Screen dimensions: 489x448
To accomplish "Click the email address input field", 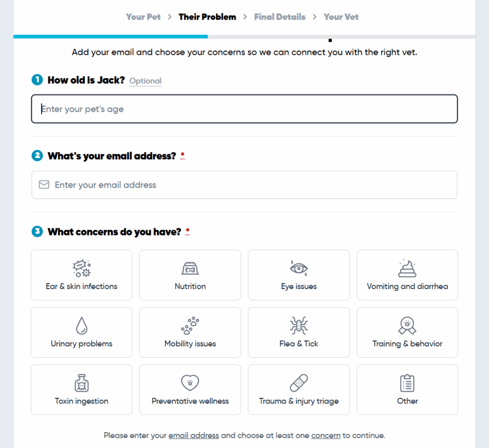I will 253,185.
